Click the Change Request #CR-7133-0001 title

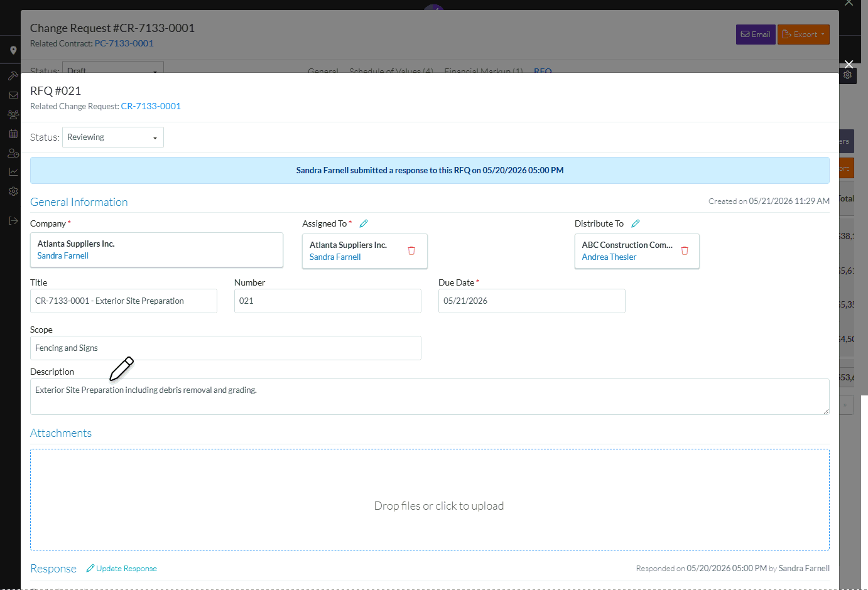112,28
